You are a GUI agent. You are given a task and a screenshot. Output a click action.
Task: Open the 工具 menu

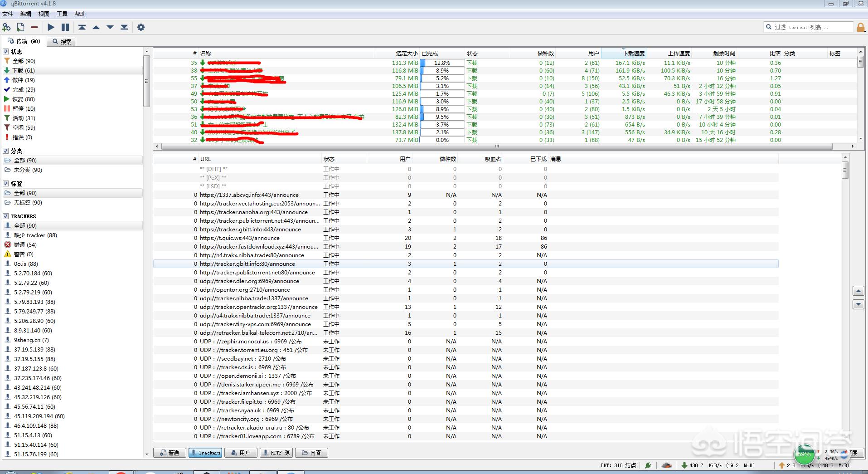[x=62, y=14]
